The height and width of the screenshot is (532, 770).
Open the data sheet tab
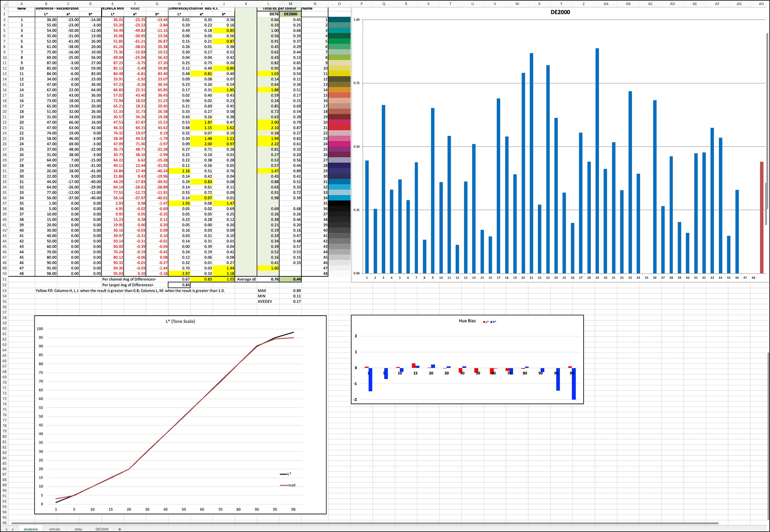click(x=78, y=529)
